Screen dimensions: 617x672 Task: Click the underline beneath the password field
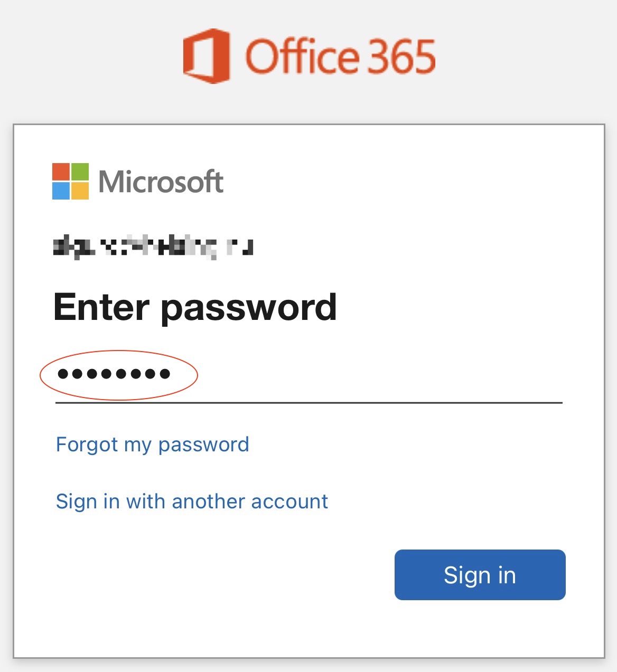coord(309,403)
